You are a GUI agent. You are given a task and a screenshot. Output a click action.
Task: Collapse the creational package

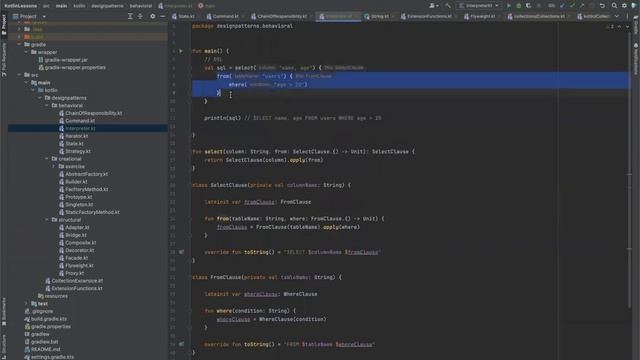47,159
